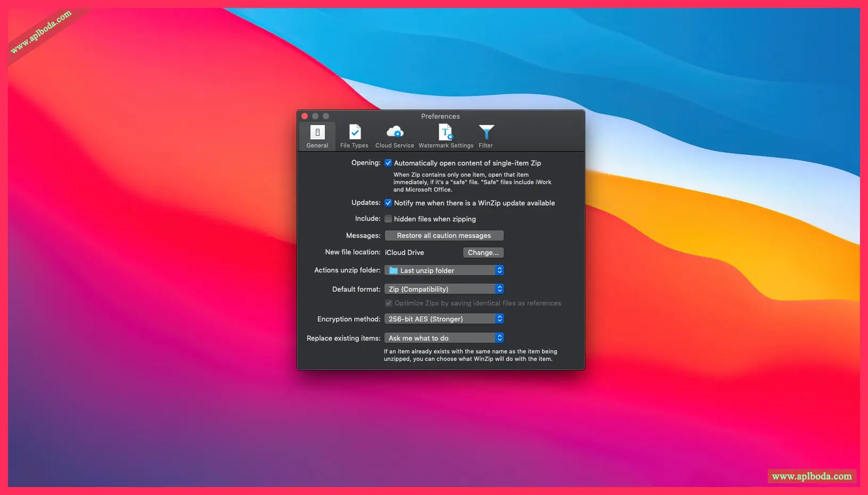
Task: Click the Include: label
Action: tap(368, 219)
